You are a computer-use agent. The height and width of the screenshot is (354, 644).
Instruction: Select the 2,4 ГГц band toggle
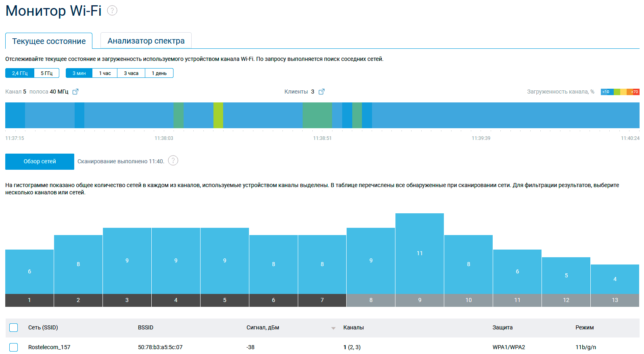pyautogui.click(x=20, y=73)
